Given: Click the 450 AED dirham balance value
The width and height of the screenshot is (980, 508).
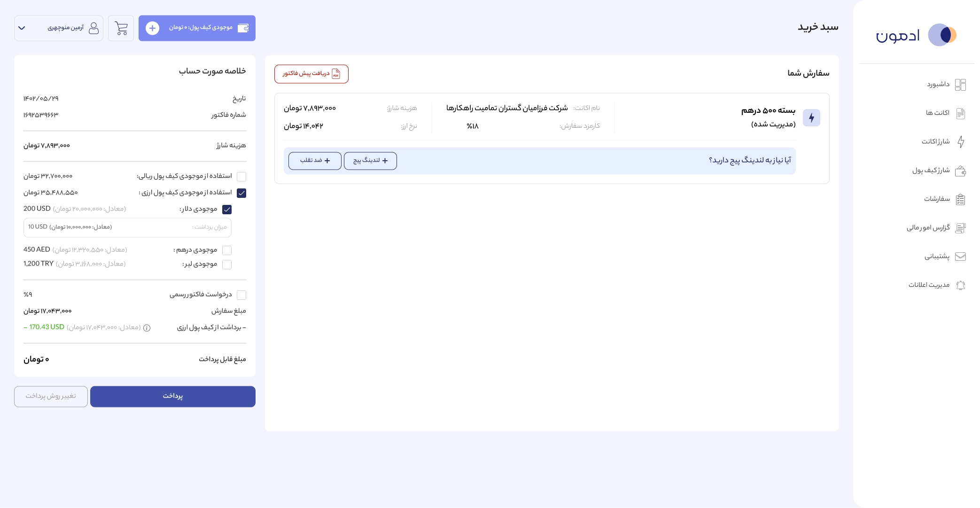Looking at the screenshot, I should (37, 250).
